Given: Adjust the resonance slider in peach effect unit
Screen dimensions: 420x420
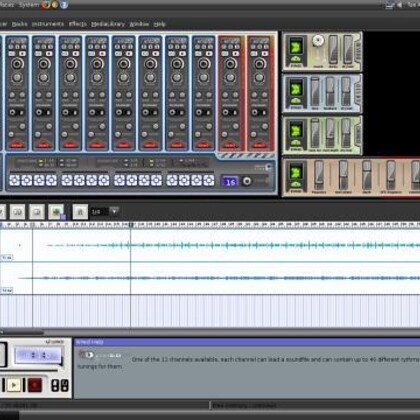Looking at the screenshot, I should [343, 175].
